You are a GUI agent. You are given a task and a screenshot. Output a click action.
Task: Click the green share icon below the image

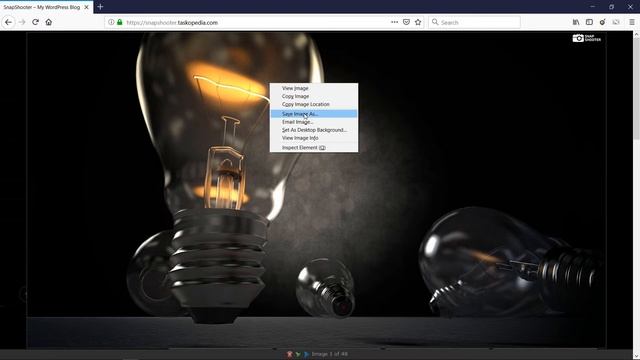click(298, 354)
